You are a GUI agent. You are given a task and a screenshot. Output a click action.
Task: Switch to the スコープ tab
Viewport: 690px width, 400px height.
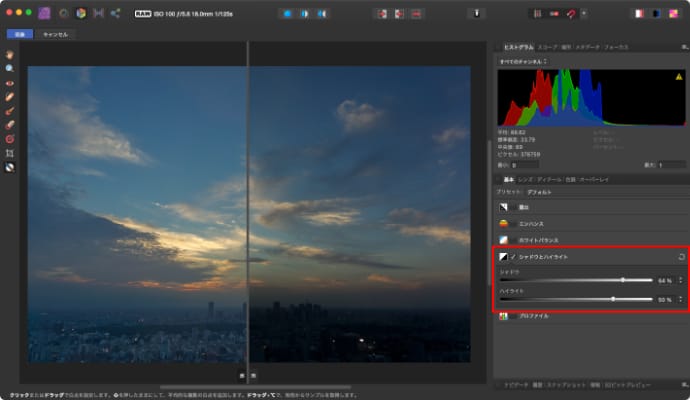point(547,47)
